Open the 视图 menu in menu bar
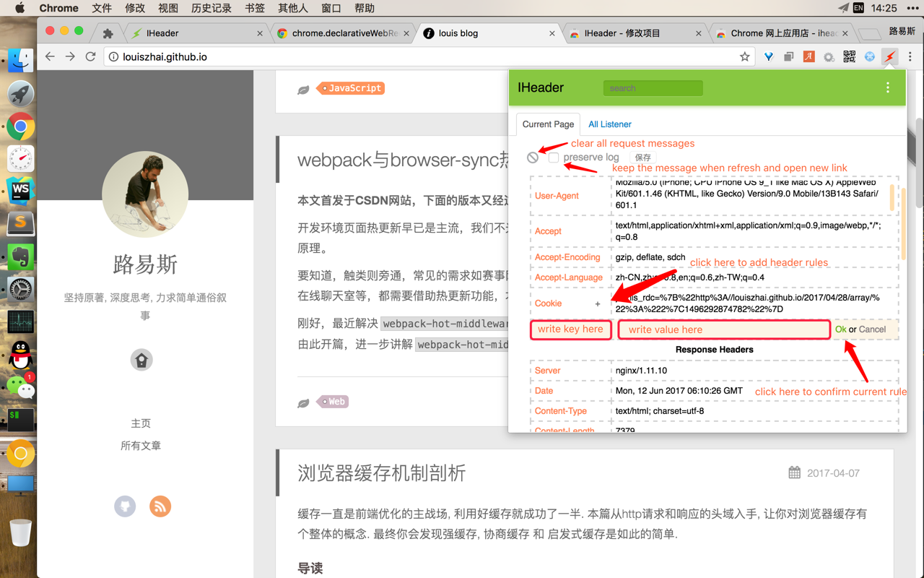This screenshot has height=578, width=924. (x=168, y=8)
